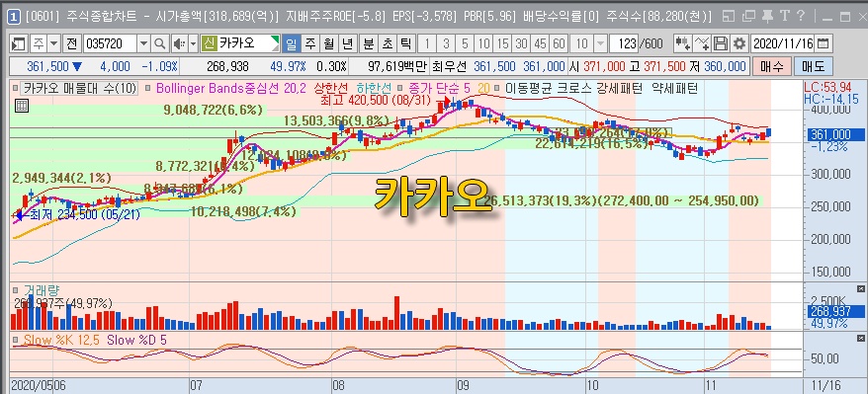Select daily 일 chart period
The height and width of the screenshot is (394, 868).
point(291,43)
